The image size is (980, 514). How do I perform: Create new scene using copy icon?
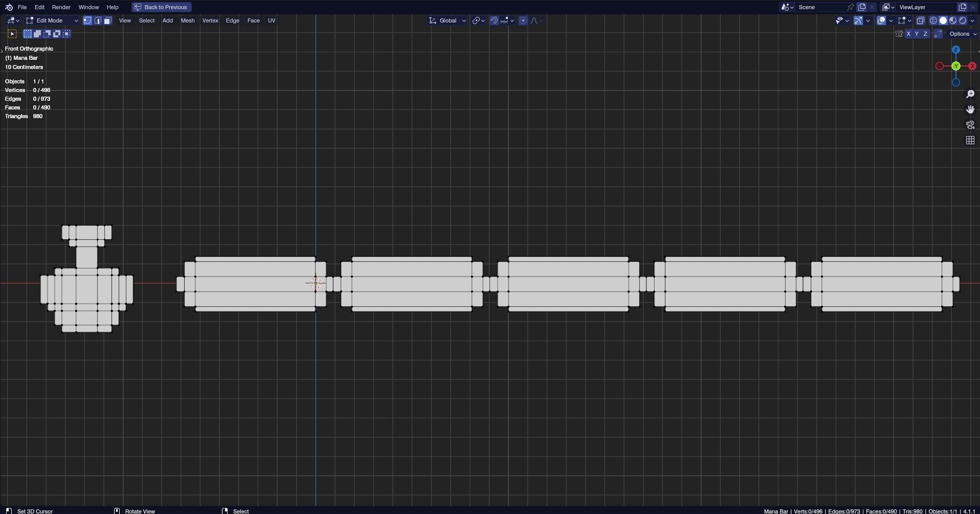pyautogui.click(x=862, y=7)
